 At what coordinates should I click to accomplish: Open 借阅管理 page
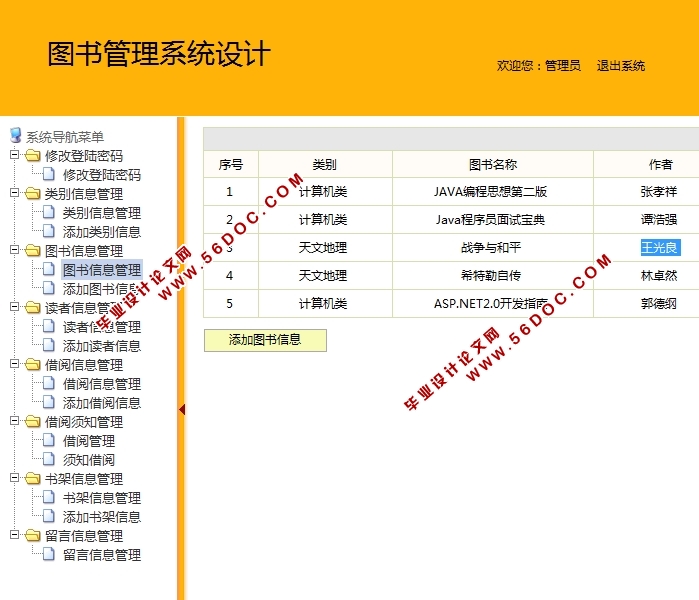click(x=89, y=441)
